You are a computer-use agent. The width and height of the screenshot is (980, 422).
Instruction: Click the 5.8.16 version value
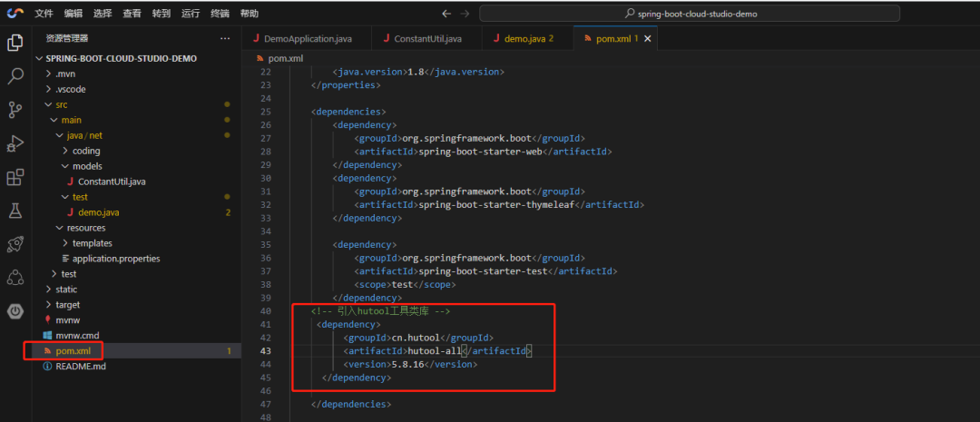[x=407, y=365]
